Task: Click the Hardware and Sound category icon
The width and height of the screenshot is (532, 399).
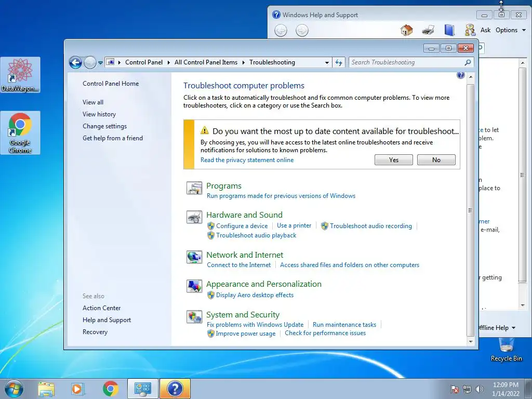Action: pos(194,217)
